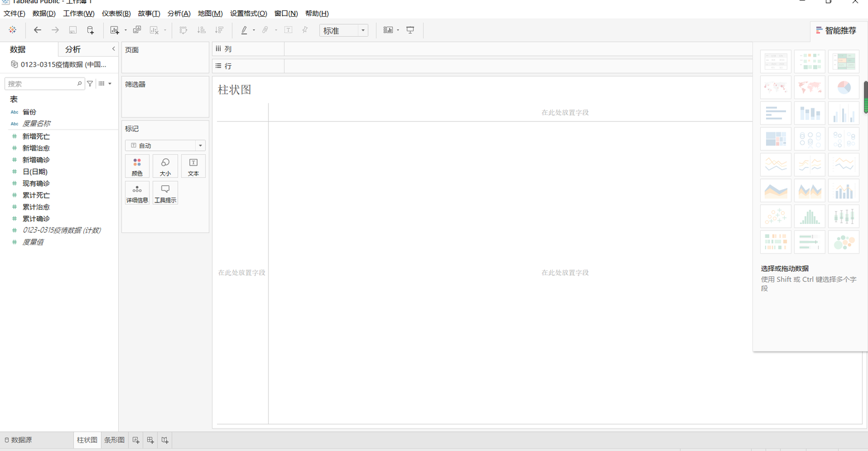868x451 pixels.
Task: Click the 柱状图 sheet title
Action: coord(234,90)
